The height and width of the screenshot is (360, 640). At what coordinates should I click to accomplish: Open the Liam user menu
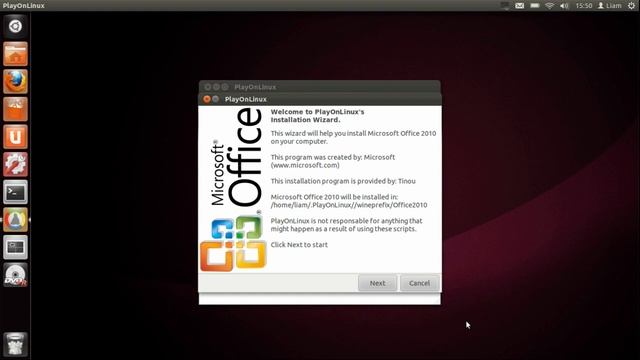610,6
